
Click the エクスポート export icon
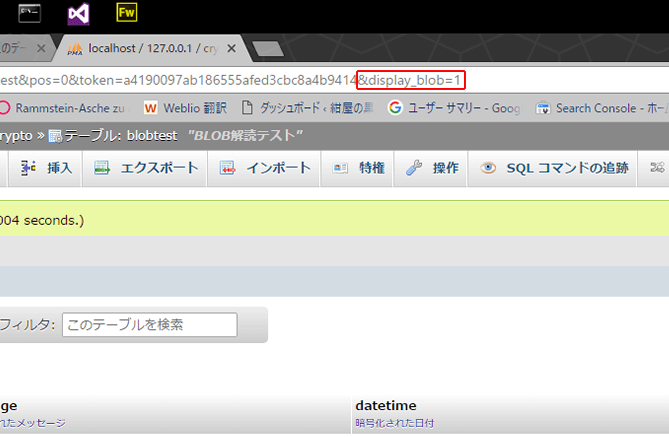tap(102, 168)
